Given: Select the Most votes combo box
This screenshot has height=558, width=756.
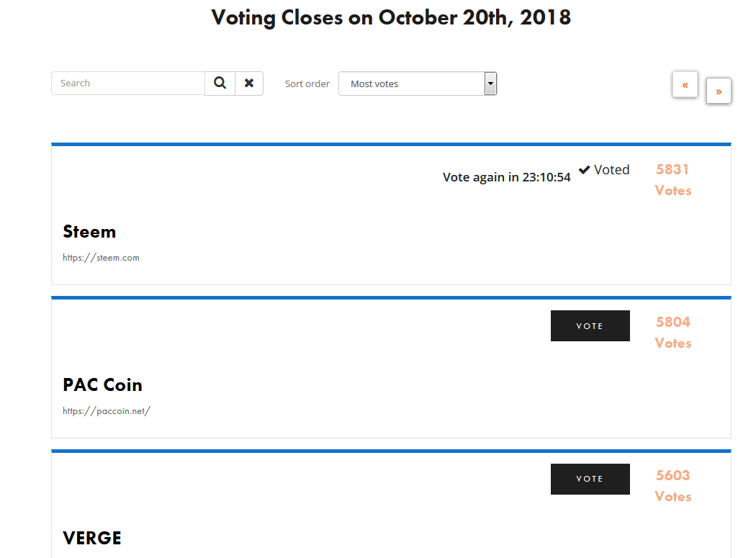Looking at the screenshot, I should pos(418,84).
